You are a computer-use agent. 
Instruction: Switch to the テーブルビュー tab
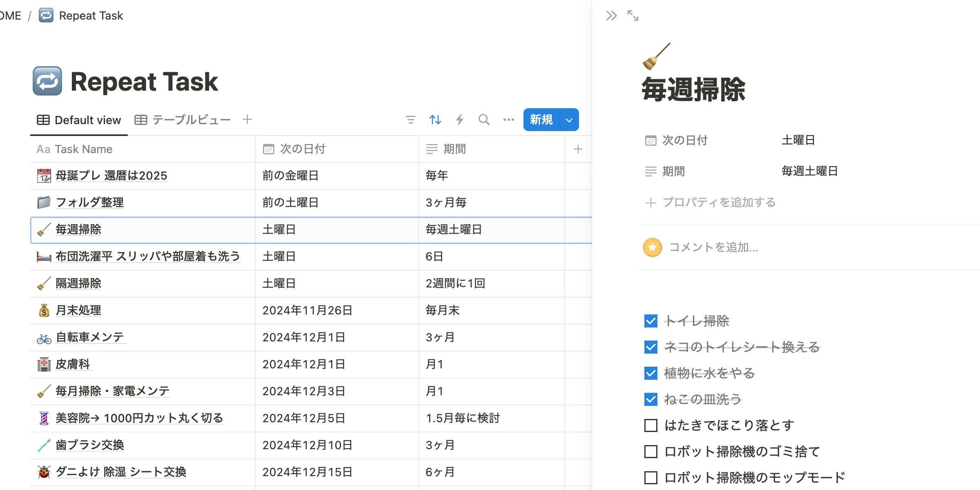(183, 119)
